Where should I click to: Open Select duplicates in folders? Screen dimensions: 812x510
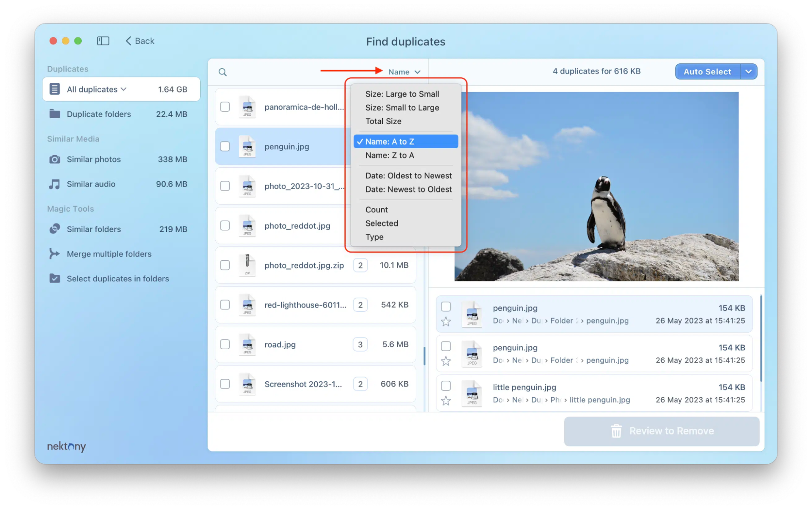(x=117, y=279)
